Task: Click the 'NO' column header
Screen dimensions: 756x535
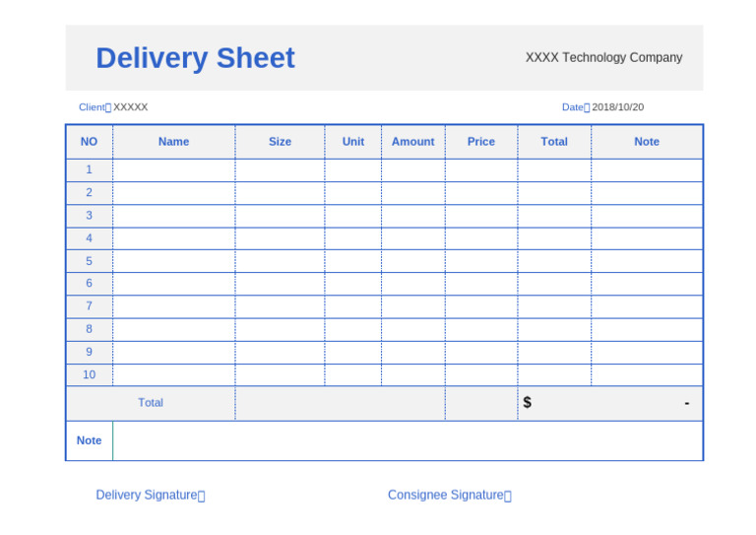Action: [90, 142]
